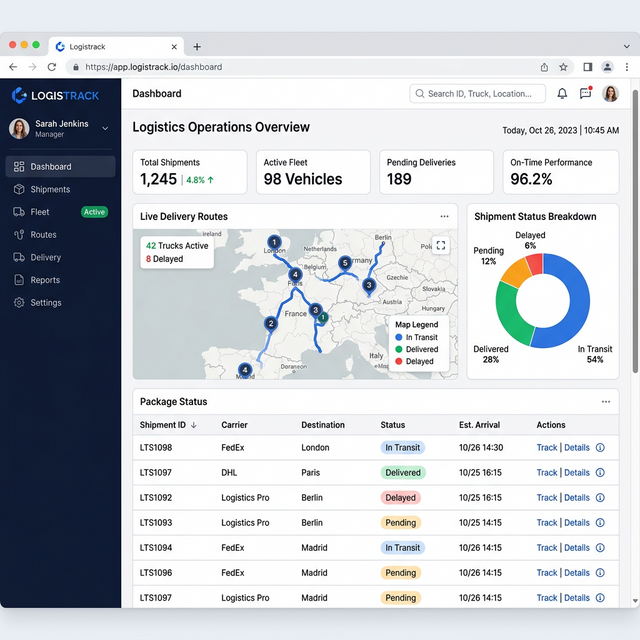Viewport: 640px width, 640px height.
Task: Expand Sarah Jenkins profile dropdown
Action: tap(106, 128)
